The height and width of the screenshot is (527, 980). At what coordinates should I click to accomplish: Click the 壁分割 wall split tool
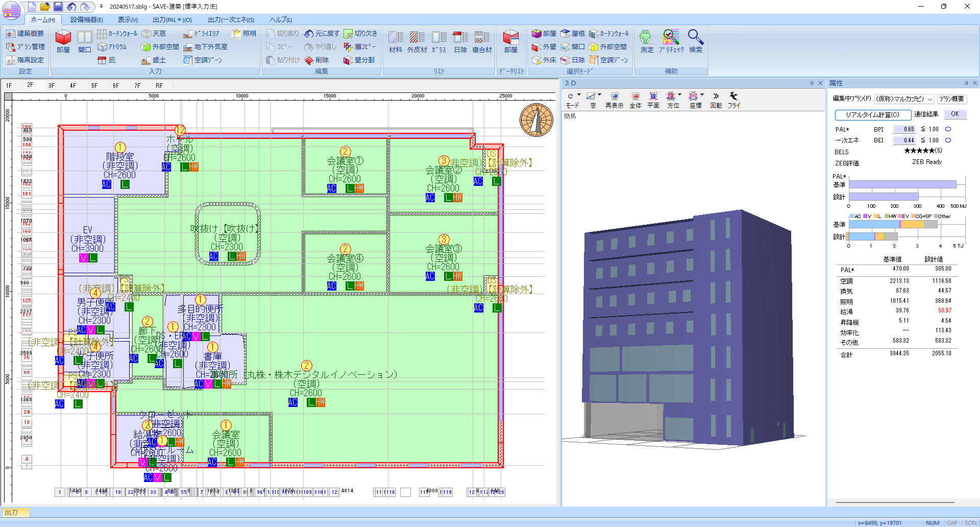tap(359, 60)
